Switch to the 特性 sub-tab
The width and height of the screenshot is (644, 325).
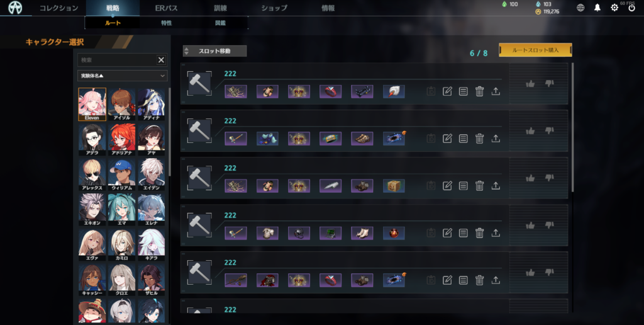[166, 23]
